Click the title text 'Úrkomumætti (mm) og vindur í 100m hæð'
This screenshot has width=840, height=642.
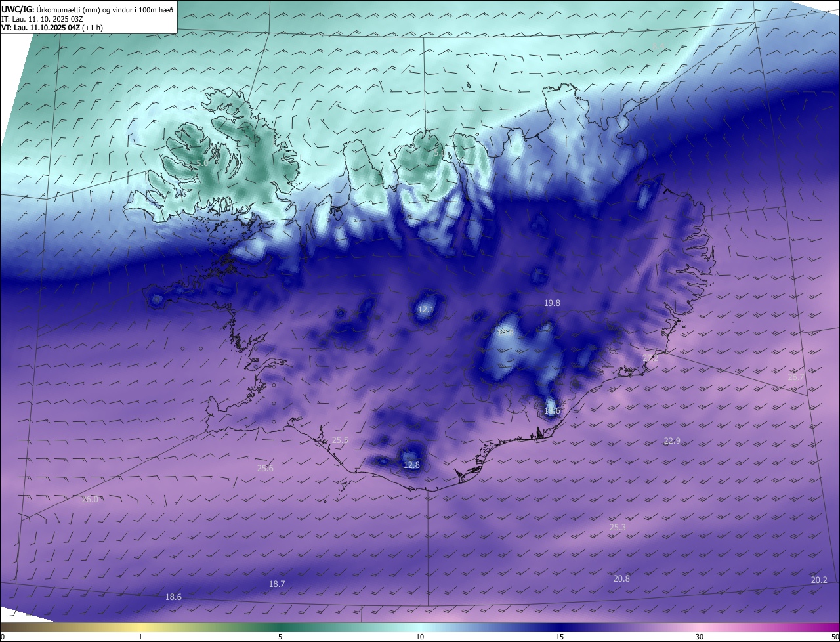pos(105,9)
